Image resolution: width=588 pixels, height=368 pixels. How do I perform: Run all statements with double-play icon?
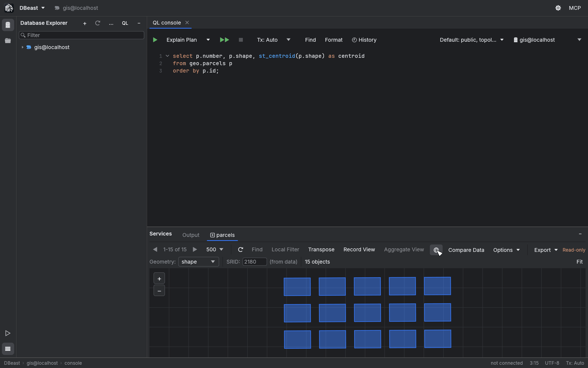[224, 40]
